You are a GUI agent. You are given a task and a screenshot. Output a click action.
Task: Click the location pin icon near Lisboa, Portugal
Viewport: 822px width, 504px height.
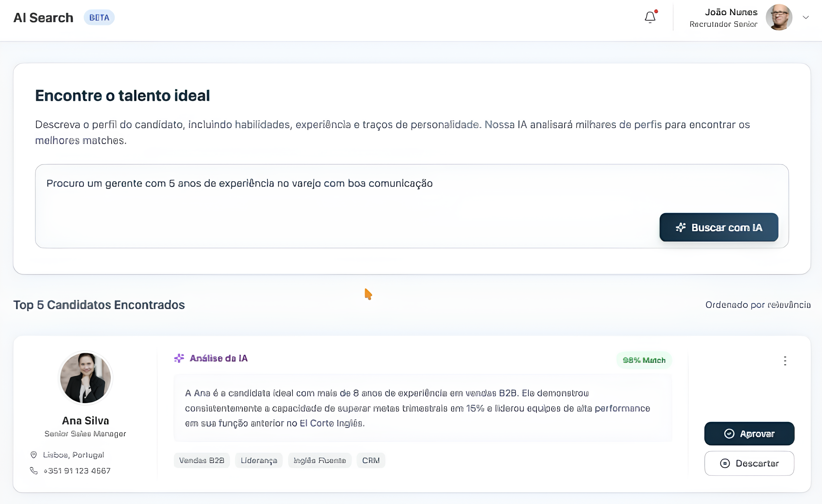[x=34, y=454]
